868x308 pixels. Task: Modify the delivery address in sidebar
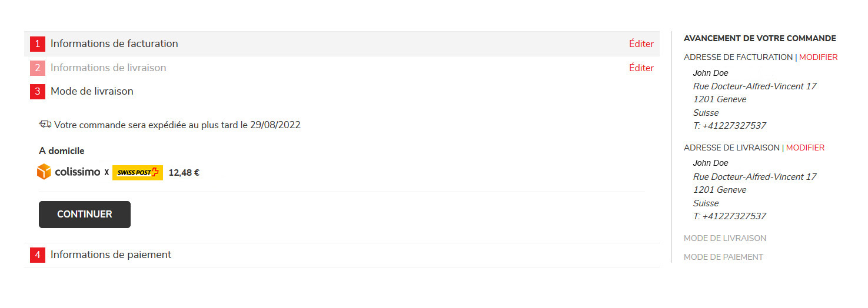pyautogui.click(x=805, y=148)
